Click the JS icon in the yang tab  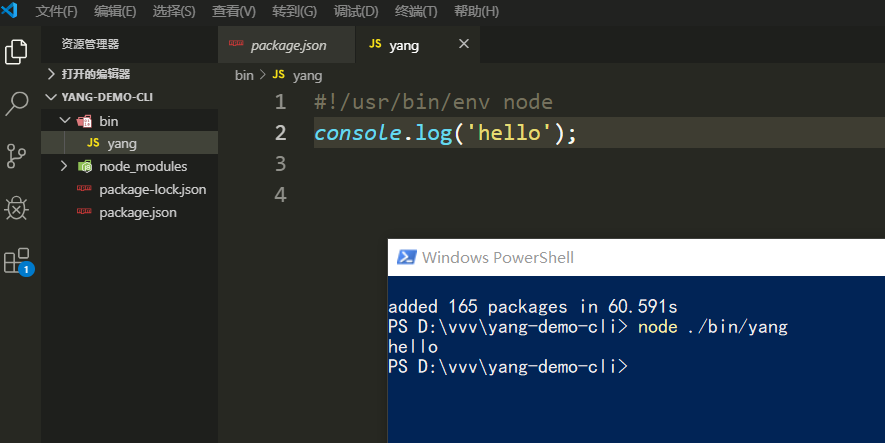pyautogui.click(x=375, y=45)
